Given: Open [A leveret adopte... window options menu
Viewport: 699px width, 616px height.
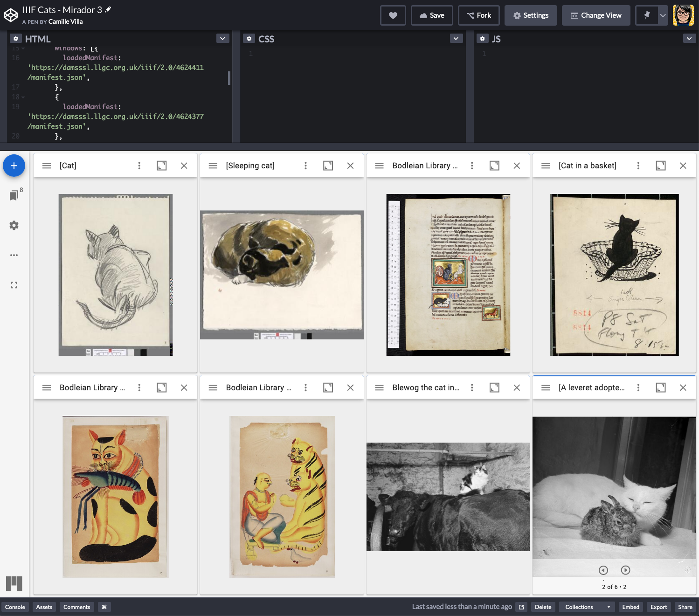Looking at the screenshot, I should tap(638, 388).
